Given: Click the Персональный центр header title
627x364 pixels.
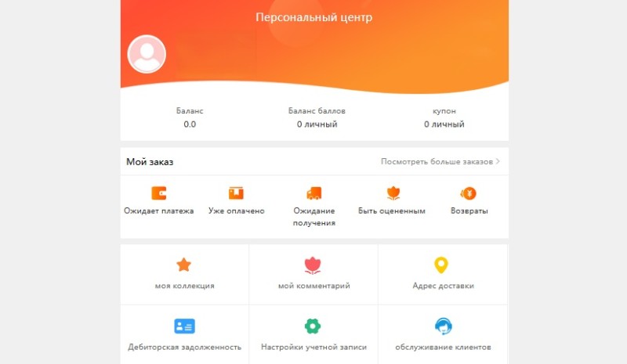Looking at the screenshot, I should tap(314, 17).
